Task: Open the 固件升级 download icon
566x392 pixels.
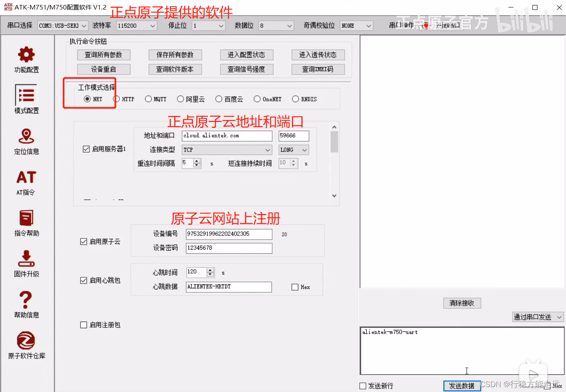Action: pyautogui.click(x=26, y=258)
